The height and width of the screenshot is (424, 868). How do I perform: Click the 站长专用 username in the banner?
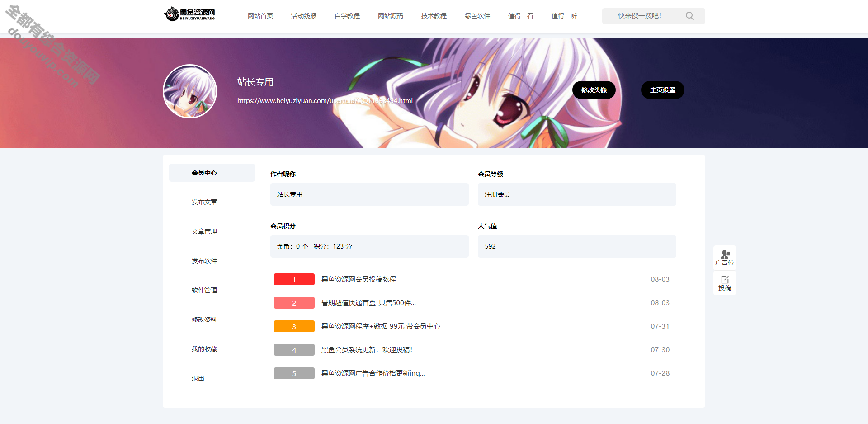tap(255, 82)
